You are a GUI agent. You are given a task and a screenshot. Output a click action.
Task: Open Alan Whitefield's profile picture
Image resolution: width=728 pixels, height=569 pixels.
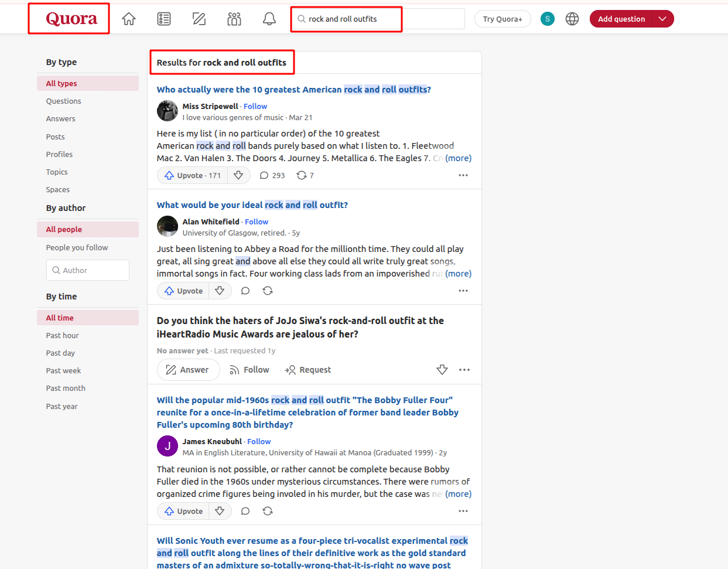pyautogui.click(x=168, y=226)
